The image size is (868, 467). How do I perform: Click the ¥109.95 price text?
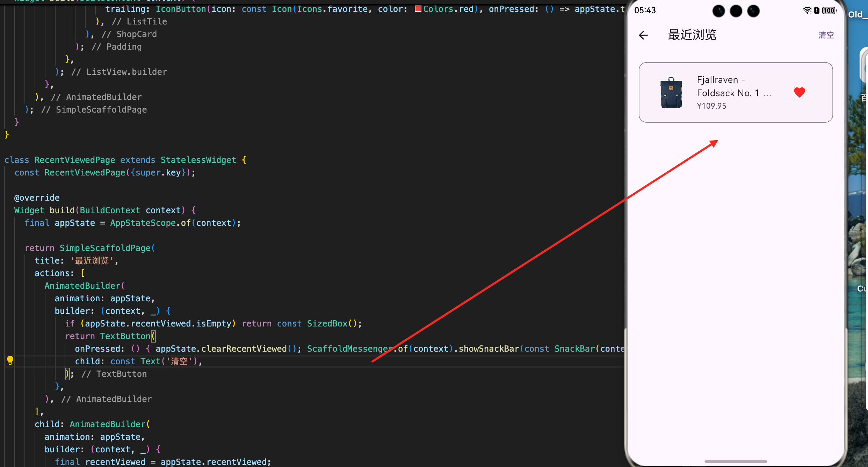coord(711,106)
